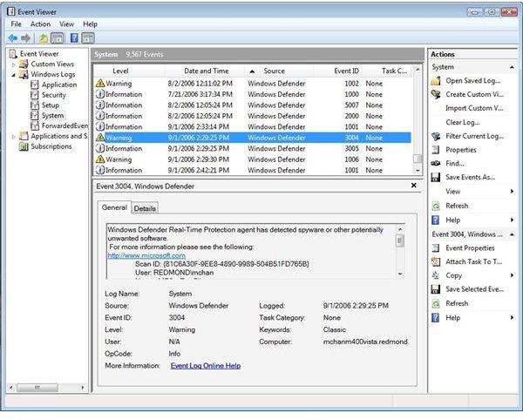Select the 9/1/2006 2:33:14 PM event row
The height and width of the screenshot is (420, 523).
[x=253, y=127]
